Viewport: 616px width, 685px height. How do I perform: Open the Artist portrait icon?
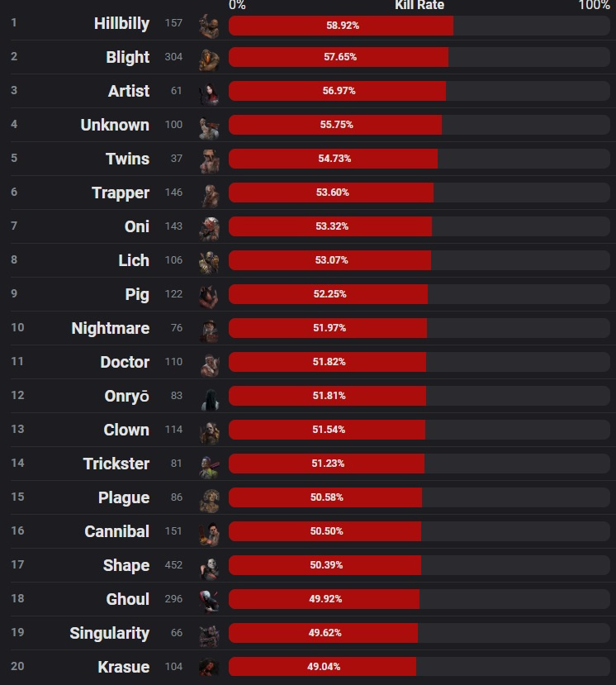(209, 93)
